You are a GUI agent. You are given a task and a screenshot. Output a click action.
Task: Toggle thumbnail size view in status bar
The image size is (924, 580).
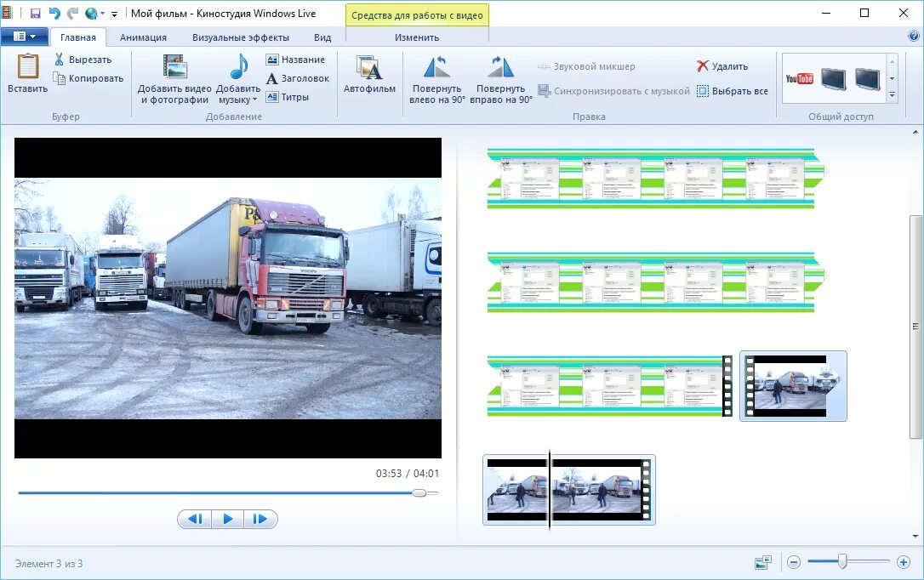click(x=763, y=563)
